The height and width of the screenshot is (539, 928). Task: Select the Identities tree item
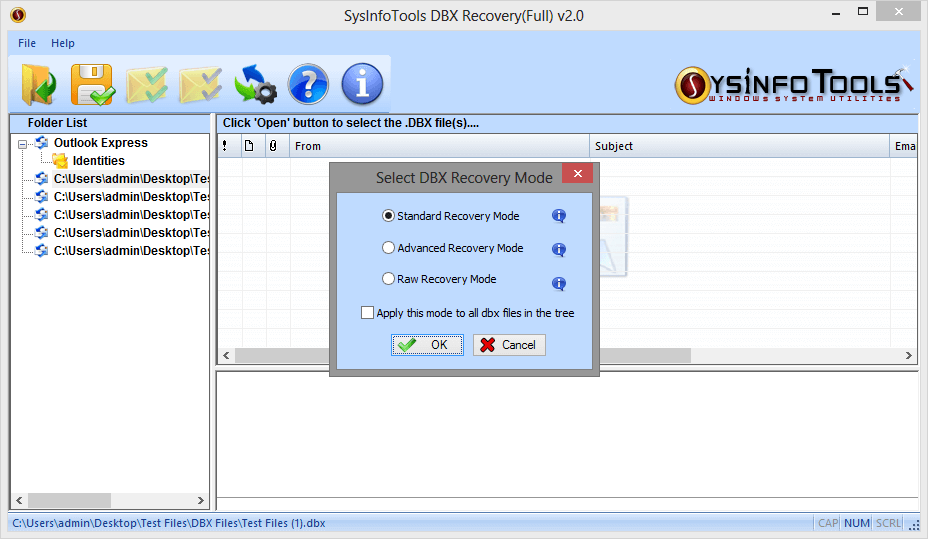click(x=98, y=161)
